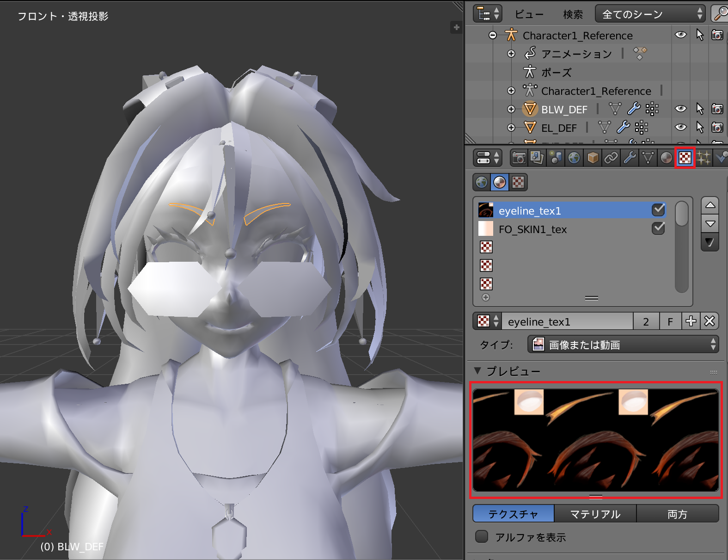Toggle BLW_DEF selectability arrow
This screenshot has width=728, height=560.
click(699, 109)
